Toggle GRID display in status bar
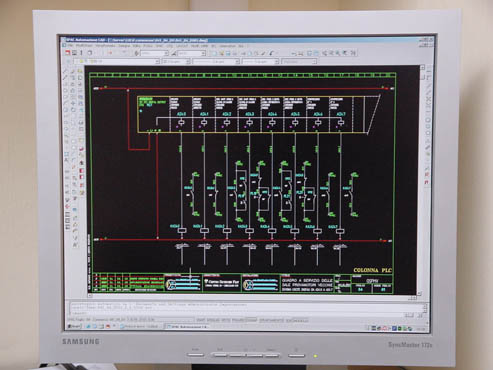This screenshot has width=493, height=370. [213, 320]
